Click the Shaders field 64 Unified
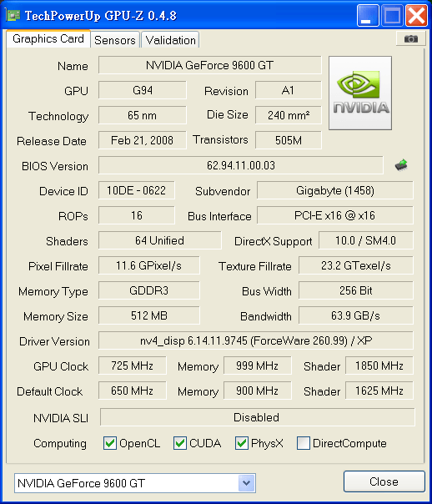The width and height of the screenshot is (432, 504). tap(159, 240)
